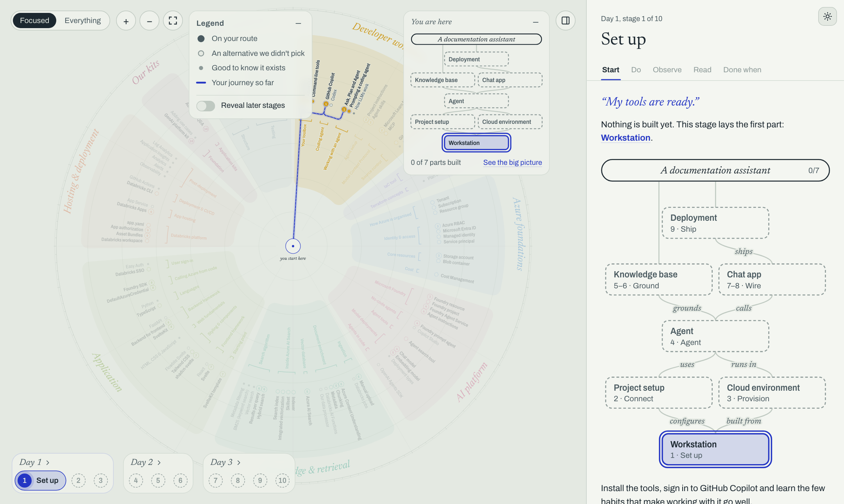Toggle the side panel layout icon
Viewport: 844px width, 504px height.
click(565, 21)
